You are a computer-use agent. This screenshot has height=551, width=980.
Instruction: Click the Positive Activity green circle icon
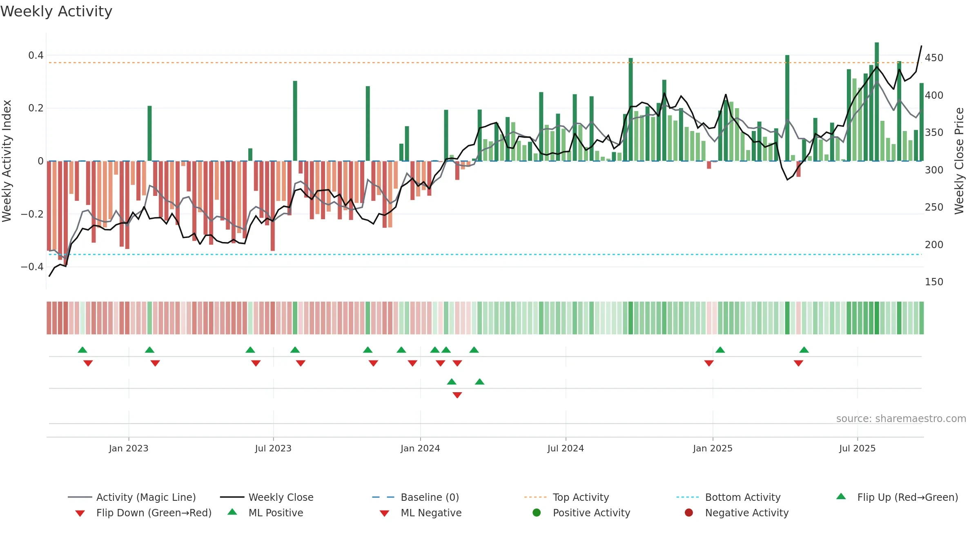pyautogui.click(x=537, y=513)
